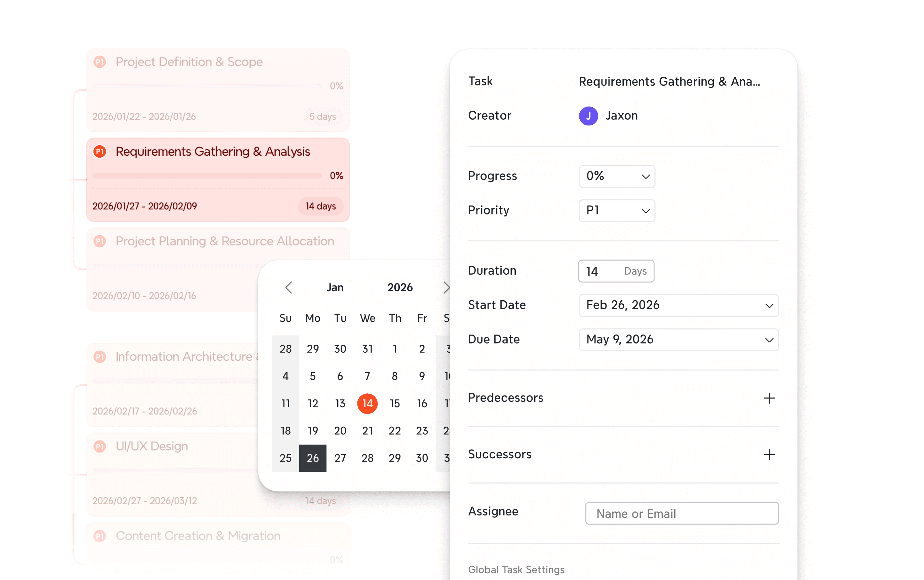Pick highlighted day 14 in calendar
Image resolution: width=924 pixels, height=580 pixels.
pos(367,403)
